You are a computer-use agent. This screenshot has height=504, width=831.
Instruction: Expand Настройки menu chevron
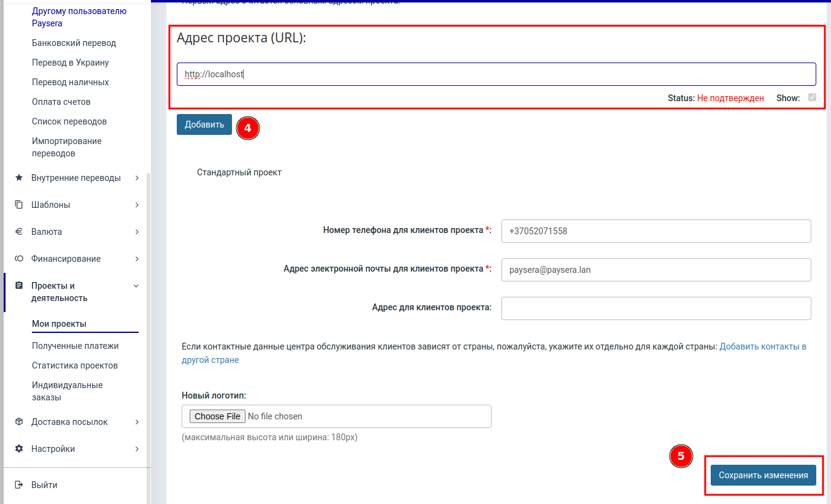[x=137, y=449]
